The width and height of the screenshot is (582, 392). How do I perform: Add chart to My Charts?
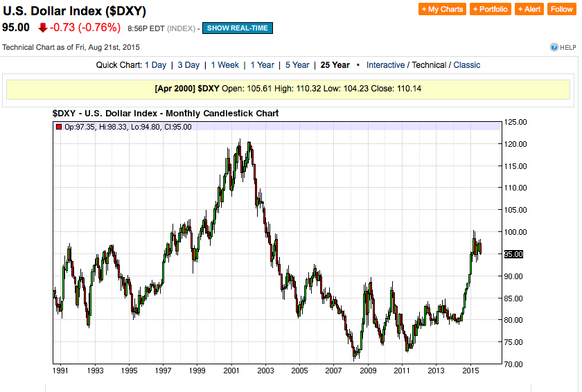[442, 9]
